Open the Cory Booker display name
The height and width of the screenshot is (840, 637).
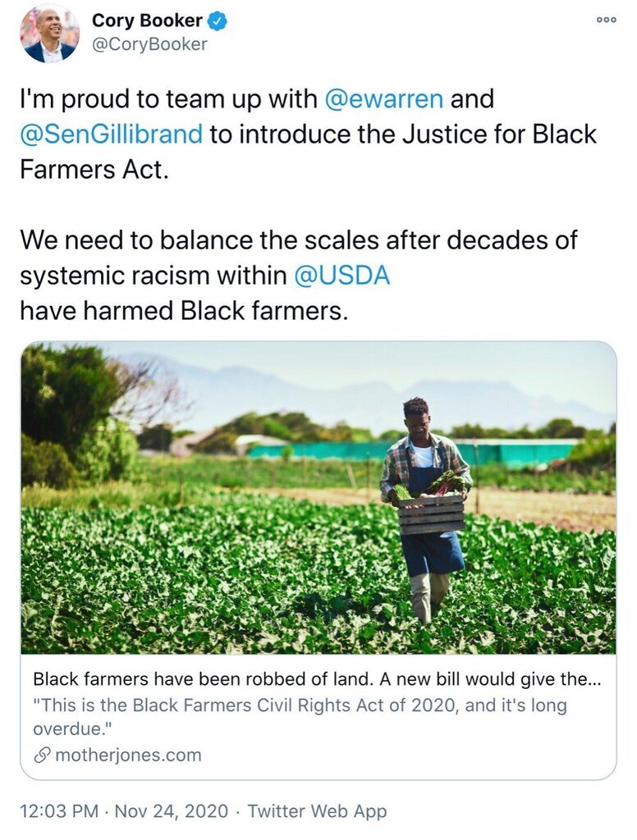[x=146, y=21]
